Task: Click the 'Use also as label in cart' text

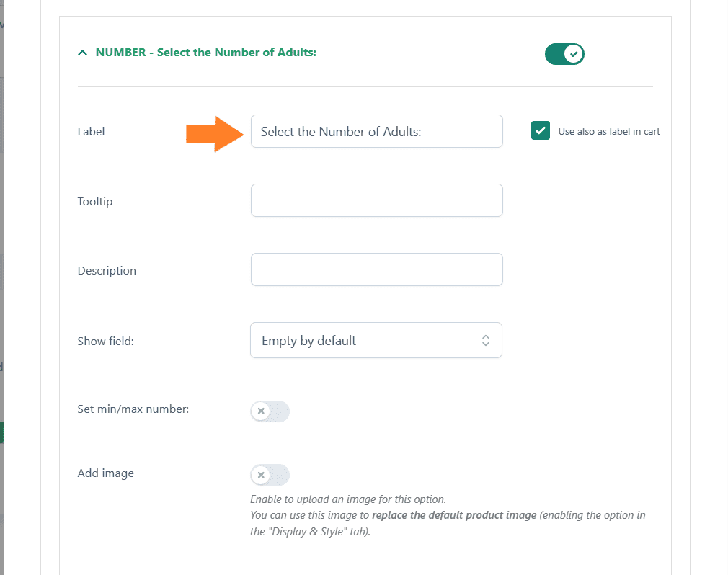Action: (x=608, y=131)
